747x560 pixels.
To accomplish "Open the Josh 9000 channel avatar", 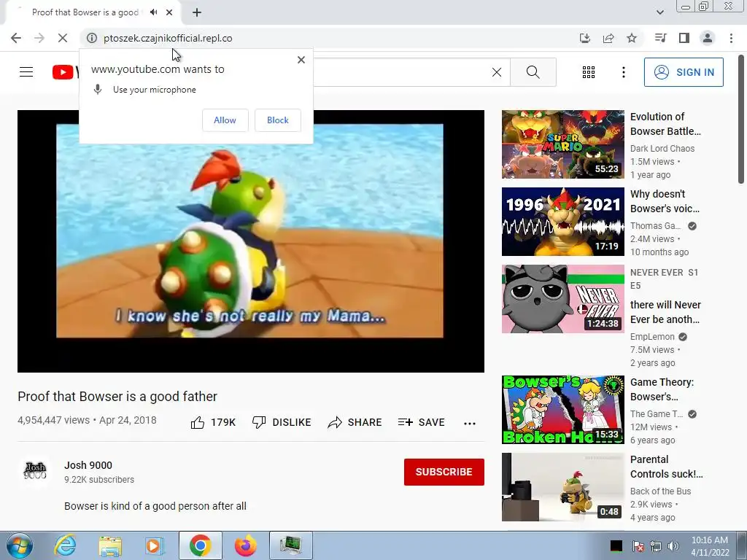I will (x=35, y=471).
